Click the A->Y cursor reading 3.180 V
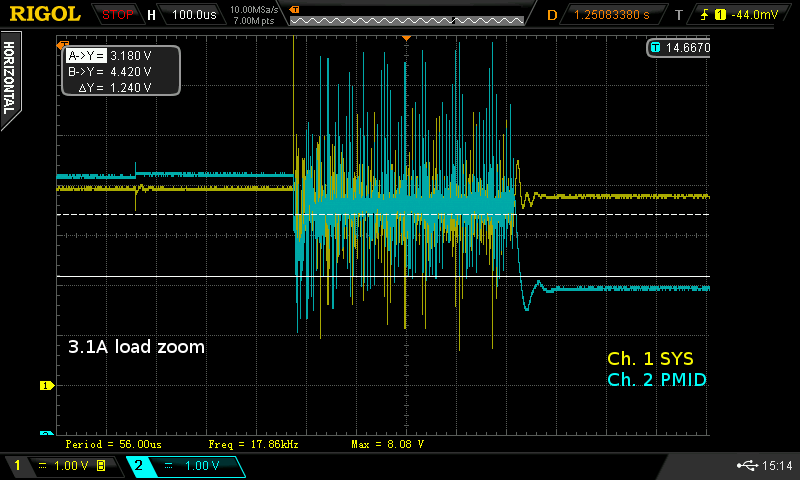This screenshot has width=800, height=480. [x=110, y=56]
